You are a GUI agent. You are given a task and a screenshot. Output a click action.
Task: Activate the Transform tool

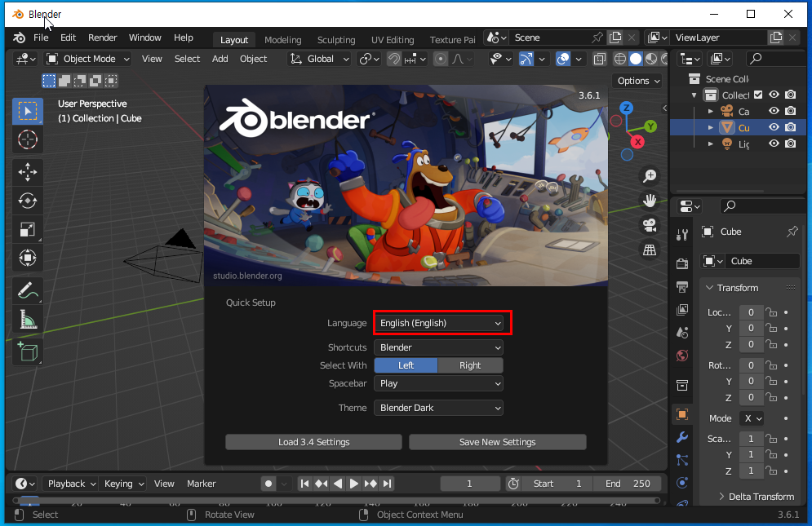click(x=28, y=258)
